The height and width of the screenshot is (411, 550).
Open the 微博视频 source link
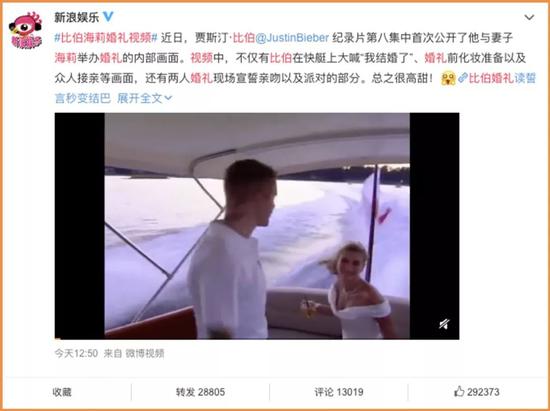(145, 353)
